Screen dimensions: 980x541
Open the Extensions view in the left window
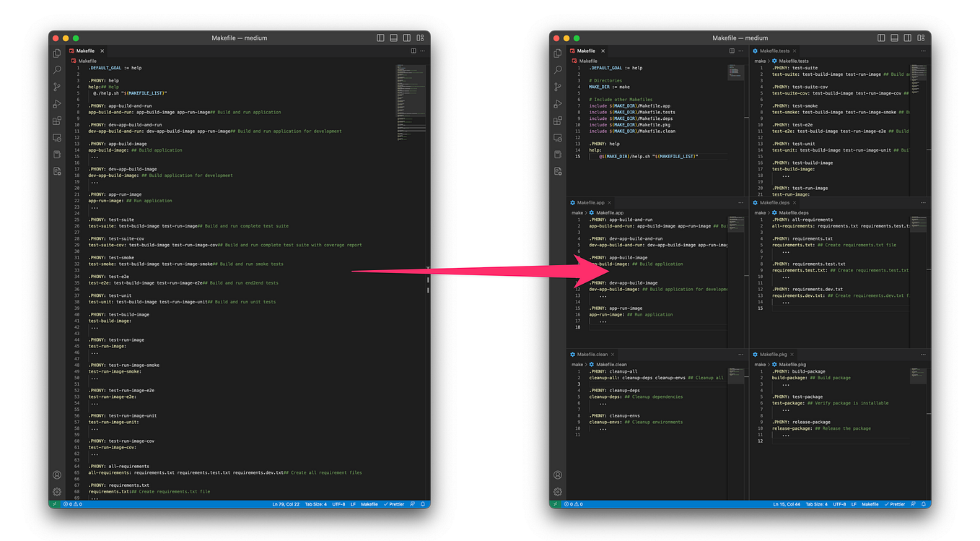coord(57,121)
